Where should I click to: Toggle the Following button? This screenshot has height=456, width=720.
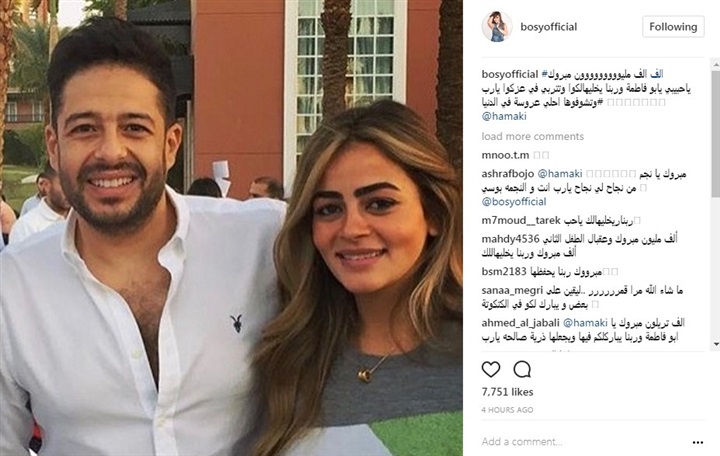673,27
